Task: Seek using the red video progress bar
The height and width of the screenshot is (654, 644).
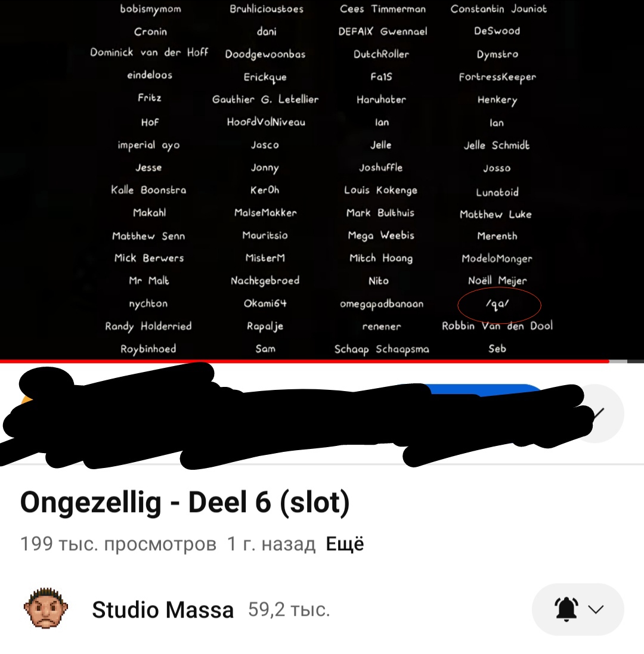Action: (305, 361)
